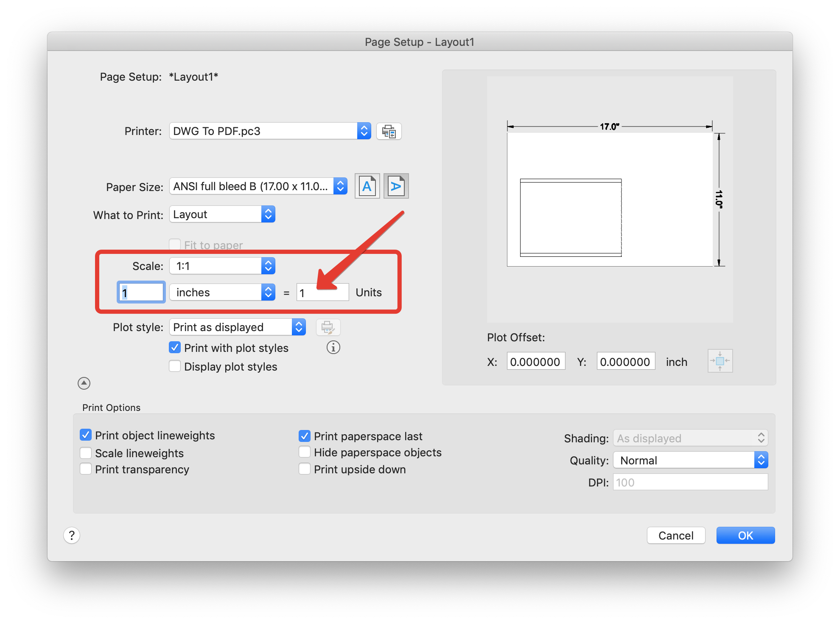Collapse the advanced options disclosure arrow

tap(84, 383)
